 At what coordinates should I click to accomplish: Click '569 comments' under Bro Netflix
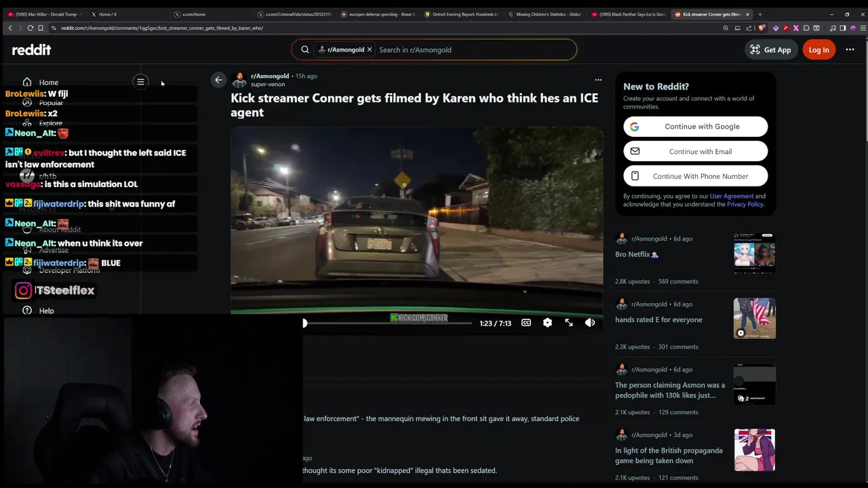click(678, 281)
